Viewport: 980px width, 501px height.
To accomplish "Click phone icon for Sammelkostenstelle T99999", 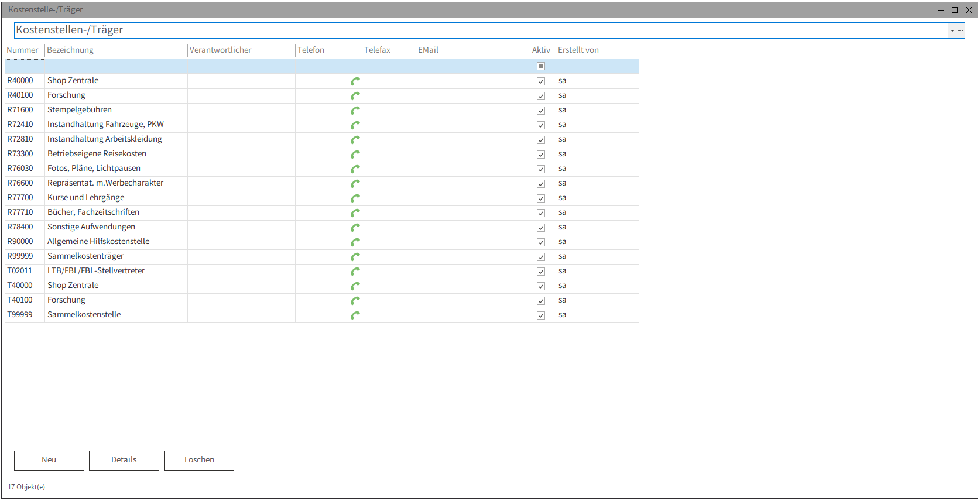I will tap(355, 315).
